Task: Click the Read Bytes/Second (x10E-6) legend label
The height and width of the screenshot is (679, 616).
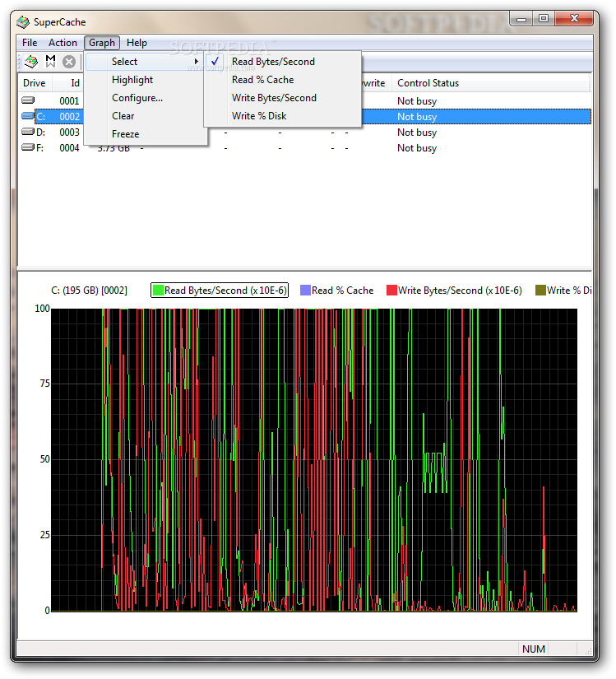Action: pyautogui.click(x=225, y=291)
